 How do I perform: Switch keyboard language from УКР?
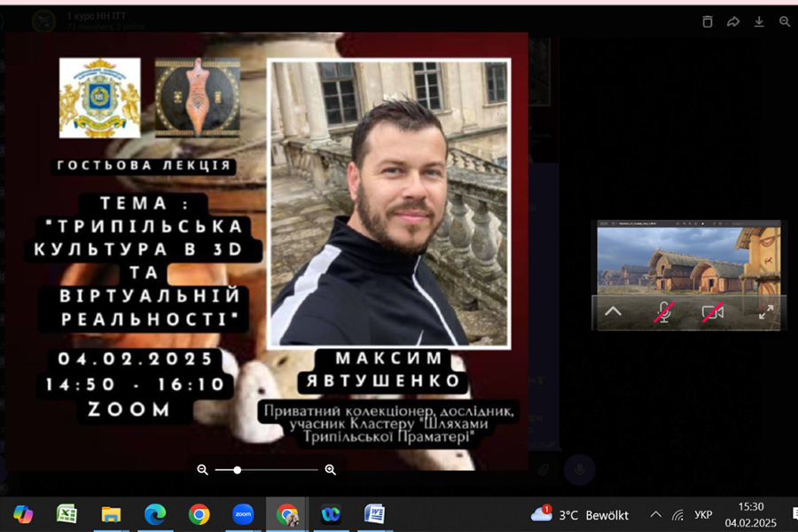coord(703,514)
